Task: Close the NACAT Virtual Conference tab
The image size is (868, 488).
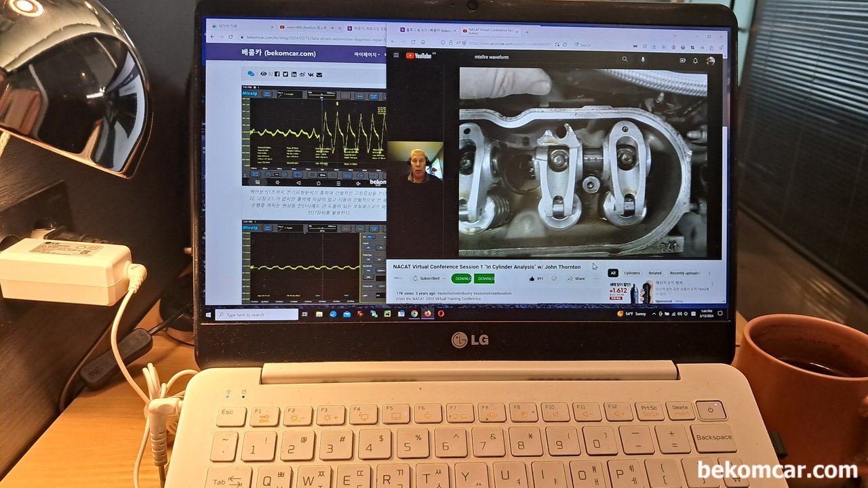Action: [517, 32]
